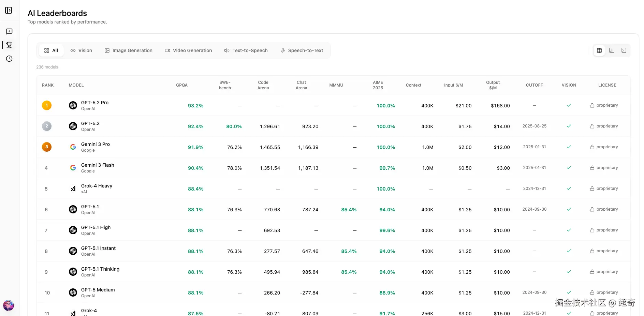Screen dimensions: 644x316
Task: Click the vision checkmark for Gemini 3 Flash
Action: click(x=569, y=168)
